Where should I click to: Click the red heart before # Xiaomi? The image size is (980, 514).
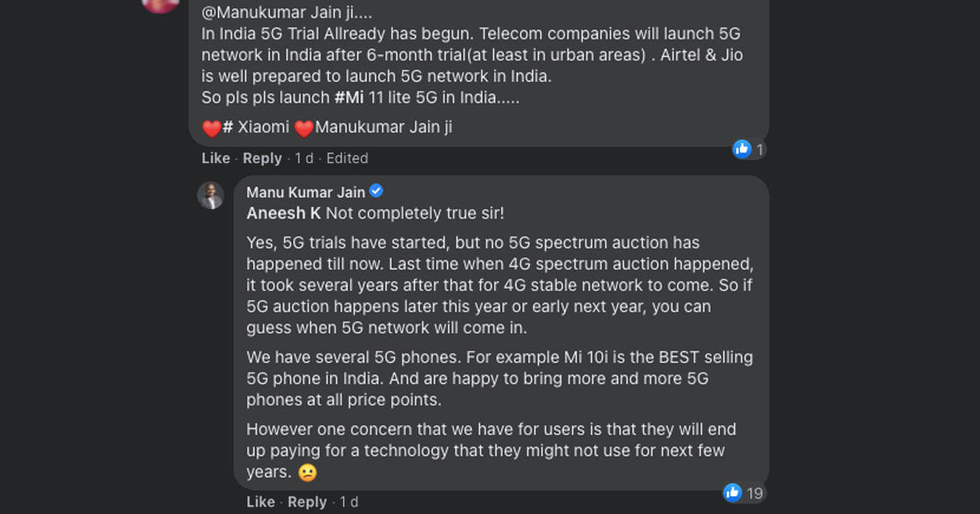(212, 128)
